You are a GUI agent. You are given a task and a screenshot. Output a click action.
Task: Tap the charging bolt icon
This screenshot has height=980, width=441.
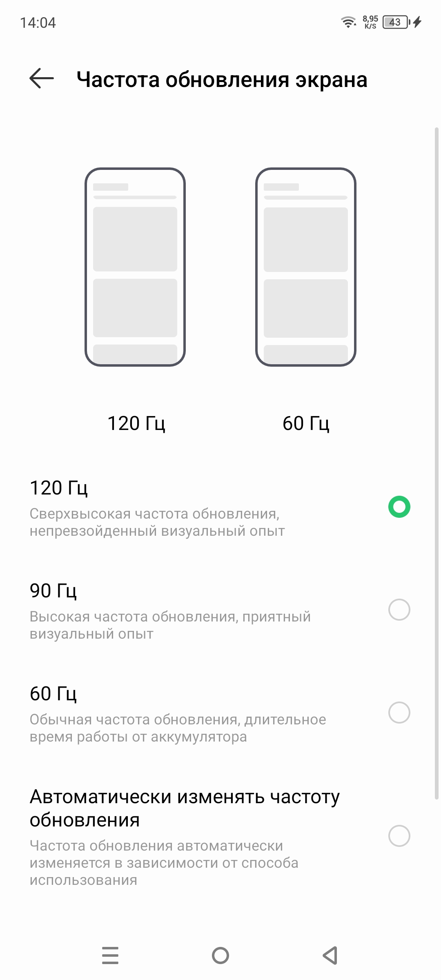pos(417,22)
